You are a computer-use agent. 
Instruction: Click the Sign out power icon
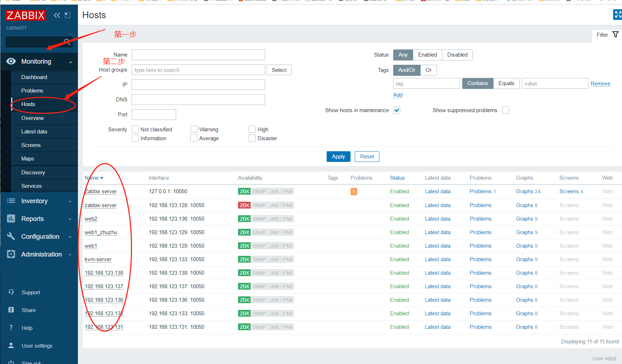11,362
